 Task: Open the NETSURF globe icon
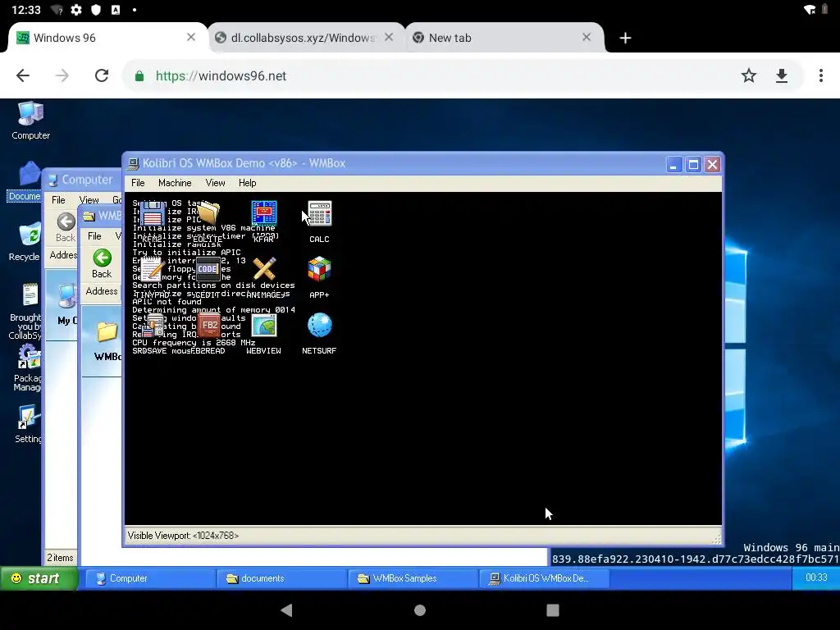coord(320,325)
